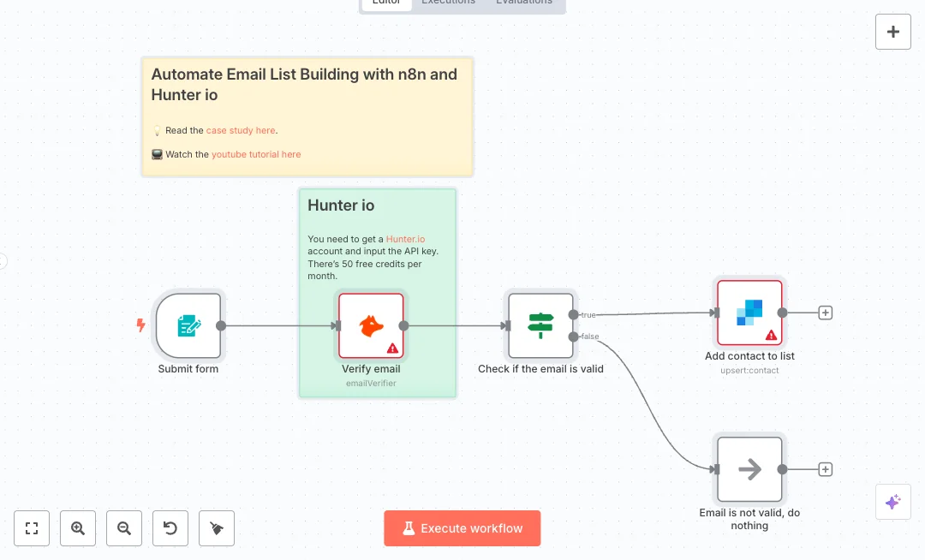This screenshot has width=925, height=560.
Task: Select the Verify email Hunter node
Action: tap(371, 325)
